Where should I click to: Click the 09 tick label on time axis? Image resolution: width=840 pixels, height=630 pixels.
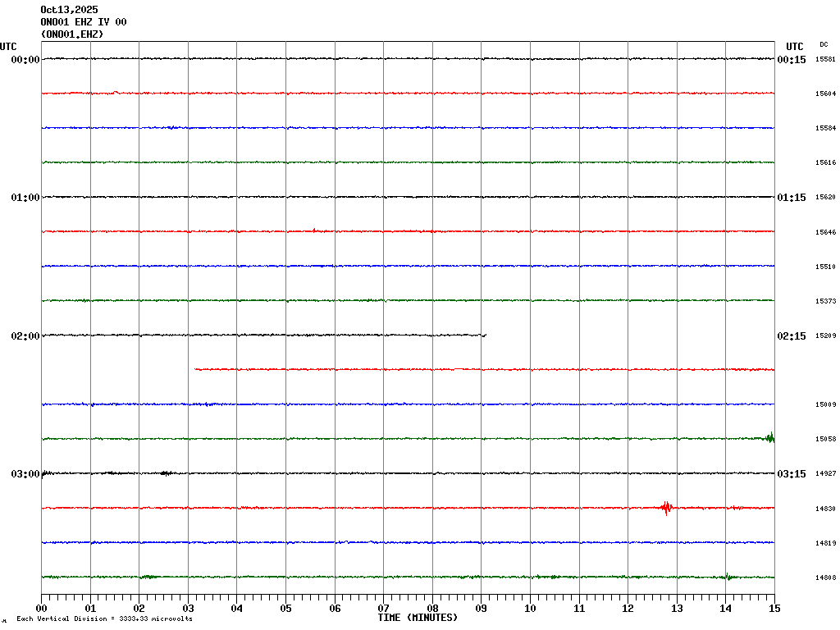[x=482, y=609]
